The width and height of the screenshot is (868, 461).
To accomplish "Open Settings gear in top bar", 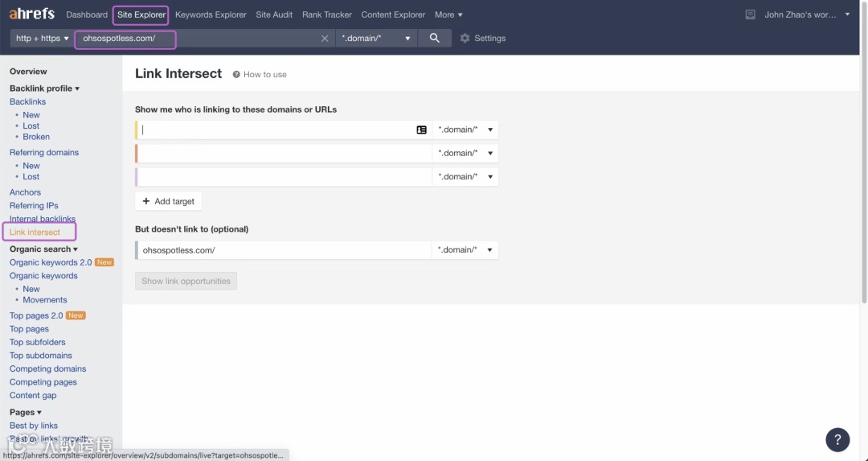I will click(x=483, y=39).
